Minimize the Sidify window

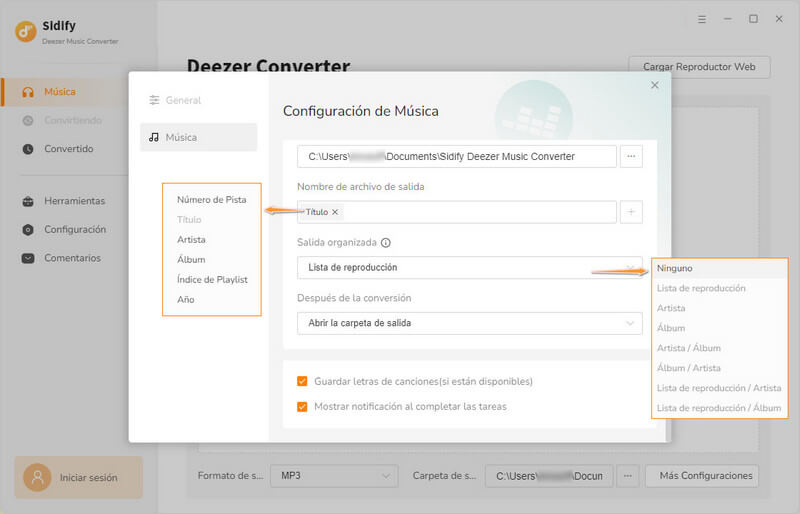click(728, 19)
